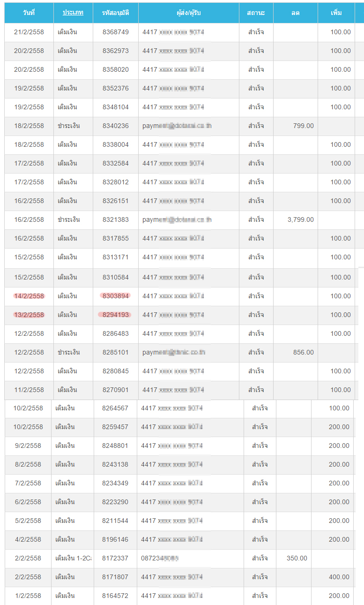
Task: Click highlighted date 14/2/2558
Action: (29, 296)
